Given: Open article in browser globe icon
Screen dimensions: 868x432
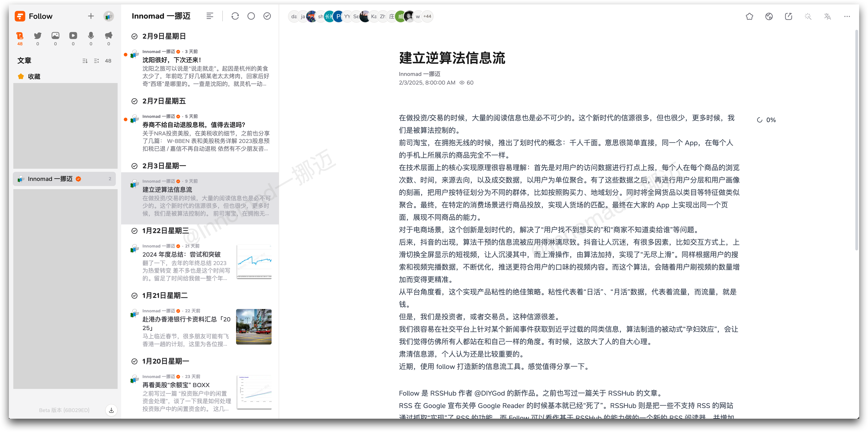Looking at the screenshot, I should pos(769,16).
